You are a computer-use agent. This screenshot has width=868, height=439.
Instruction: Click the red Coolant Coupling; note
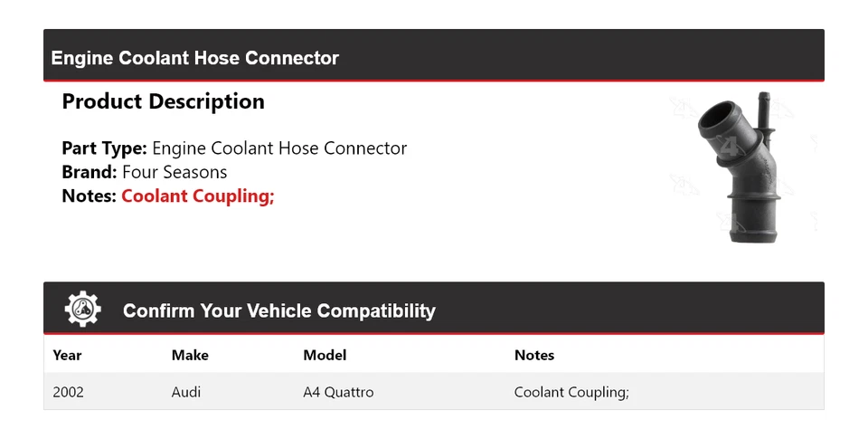click(198, 196)
